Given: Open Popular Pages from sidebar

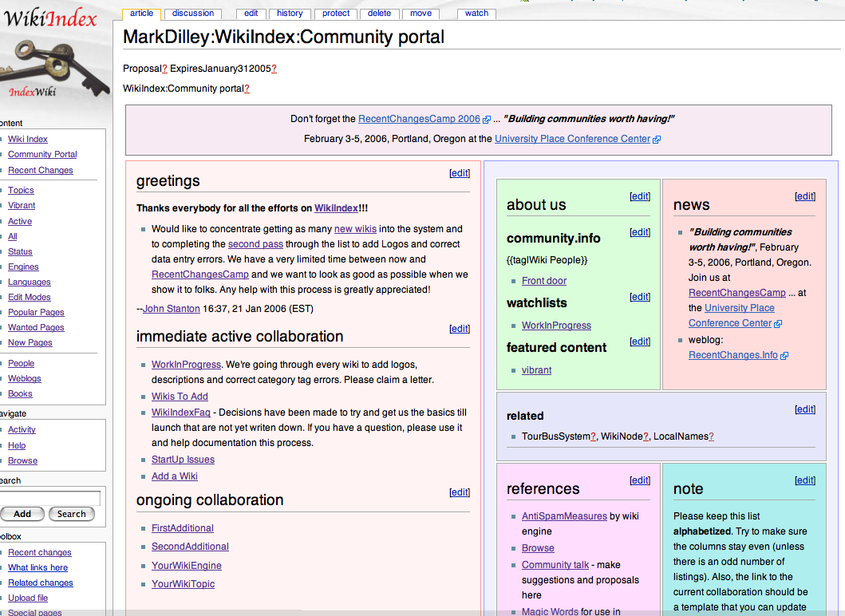Looking at the screenshot, I should (x=36, y=312).
